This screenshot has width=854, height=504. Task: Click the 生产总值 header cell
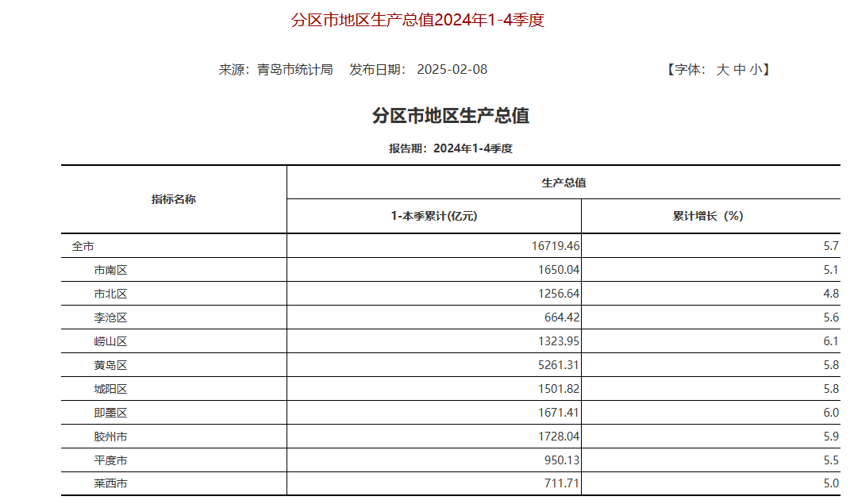pos(564,183)
